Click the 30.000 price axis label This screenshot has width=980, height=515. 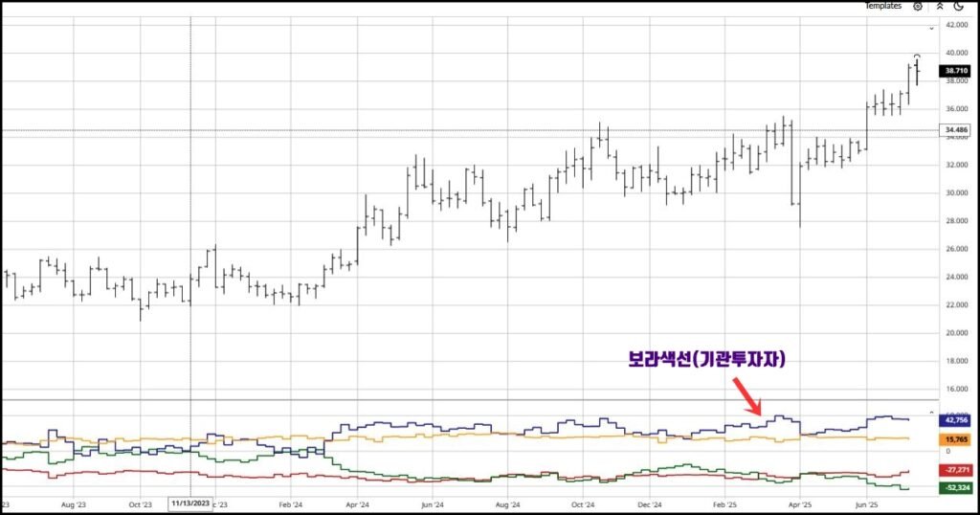pyautogui.click(x=957, y=193)
